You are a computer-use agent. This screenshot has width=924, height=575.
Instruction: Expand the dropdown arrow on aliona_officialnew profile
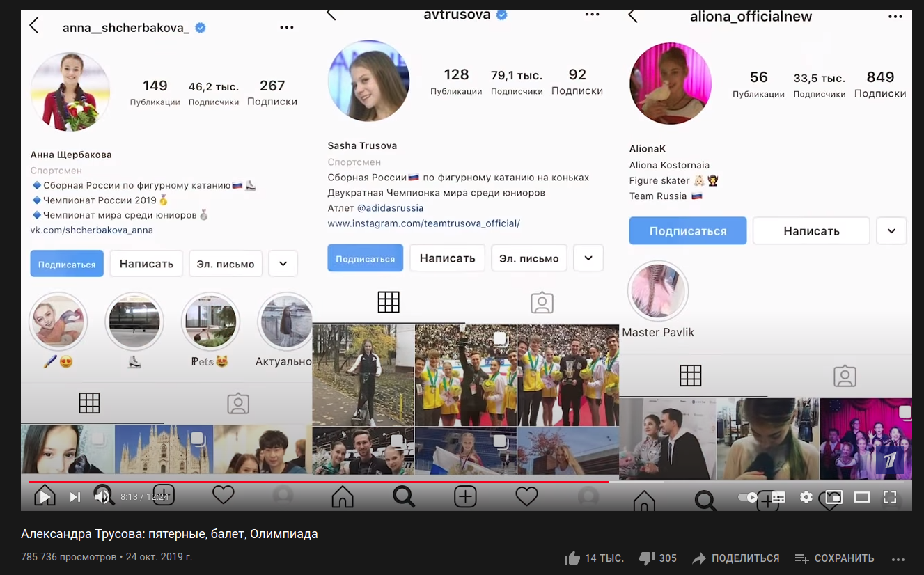891,230
